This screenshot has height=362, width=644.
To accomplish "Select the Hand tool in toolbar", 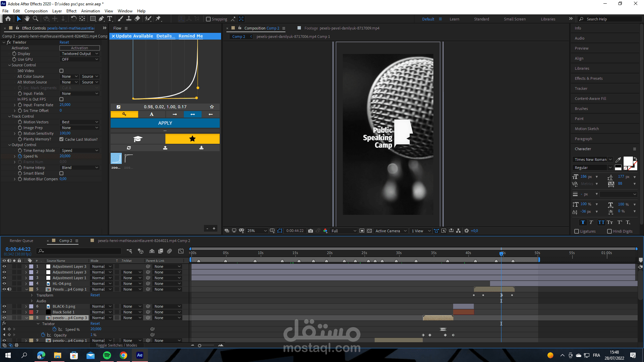I will click(x=27, y=19).
